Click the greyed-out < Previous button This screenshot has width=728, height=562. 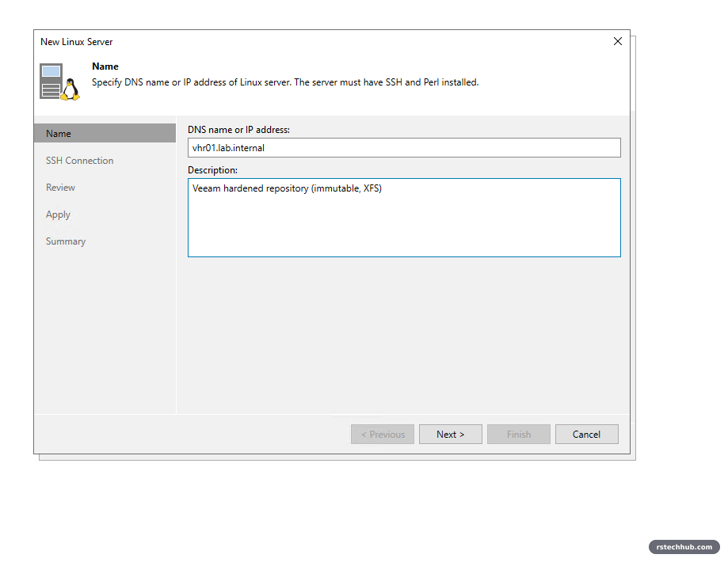383,435
